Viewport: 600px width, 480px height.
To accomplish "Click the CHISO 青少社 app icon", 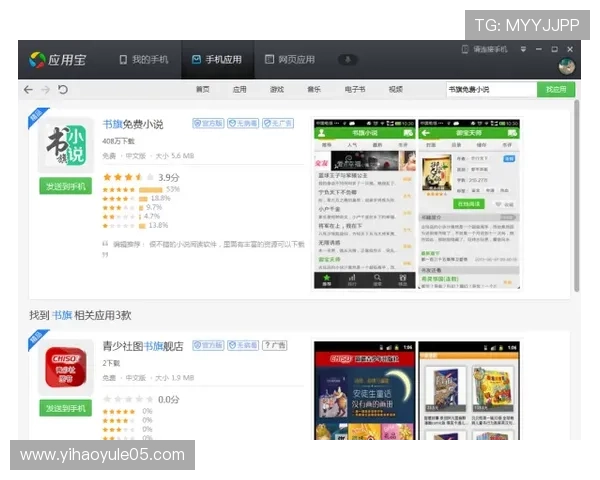I will pos(66,367).
